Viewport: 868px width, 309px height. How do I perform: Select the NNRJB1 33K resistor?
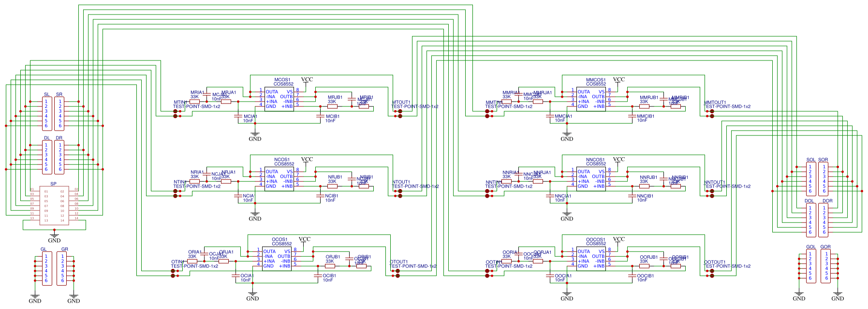click(644, 186)
